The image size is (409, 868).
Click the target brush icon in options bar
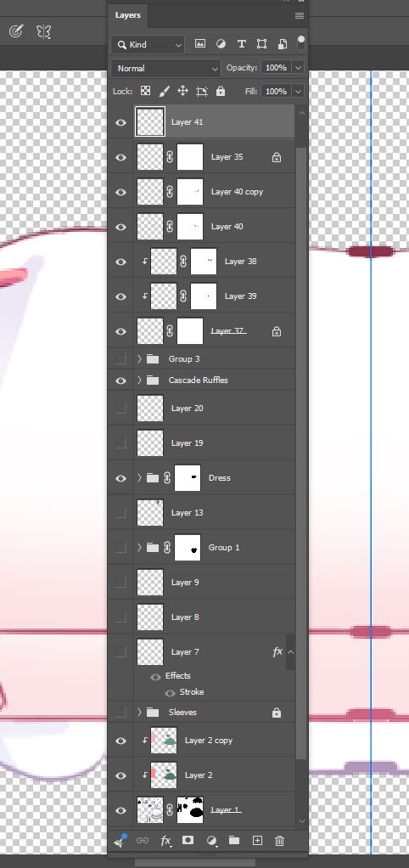16,31
